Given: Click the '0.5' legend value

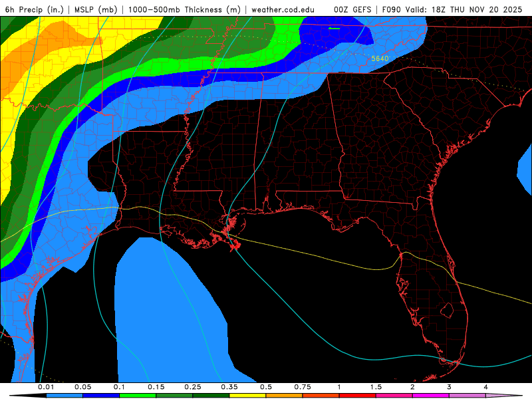Looking at the screenshot, I should pyautogui.click(x=266, y=387).
